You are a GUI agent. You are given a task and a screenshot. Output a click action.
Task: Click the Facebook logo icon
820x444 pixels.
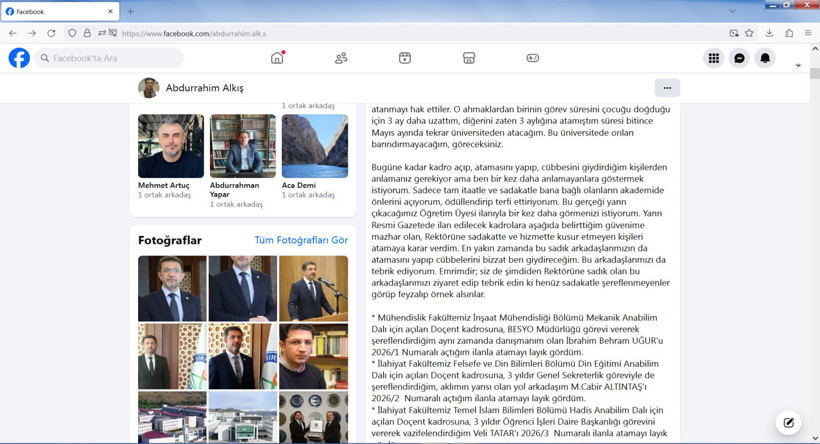pos(19,58)
